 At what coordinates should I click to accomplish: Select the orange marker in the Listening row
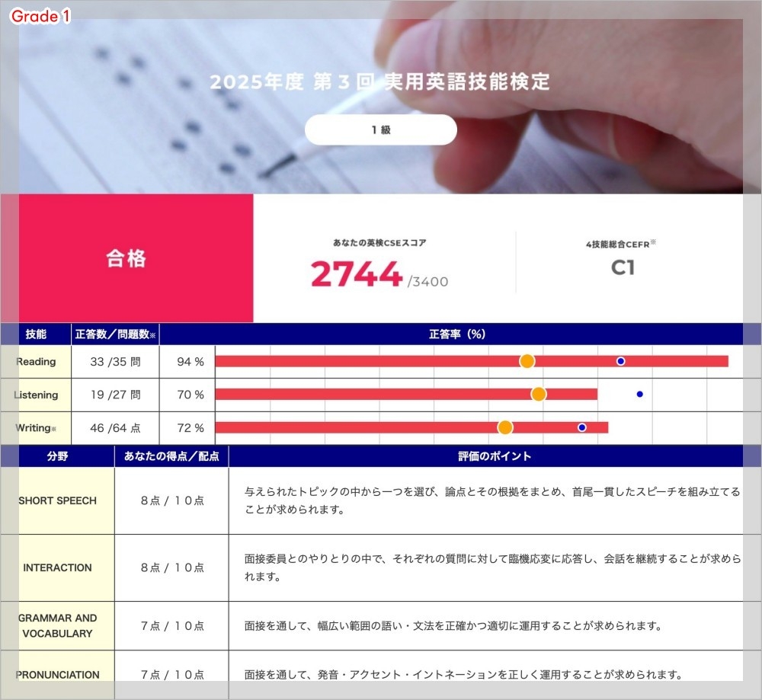coord(539,394)
